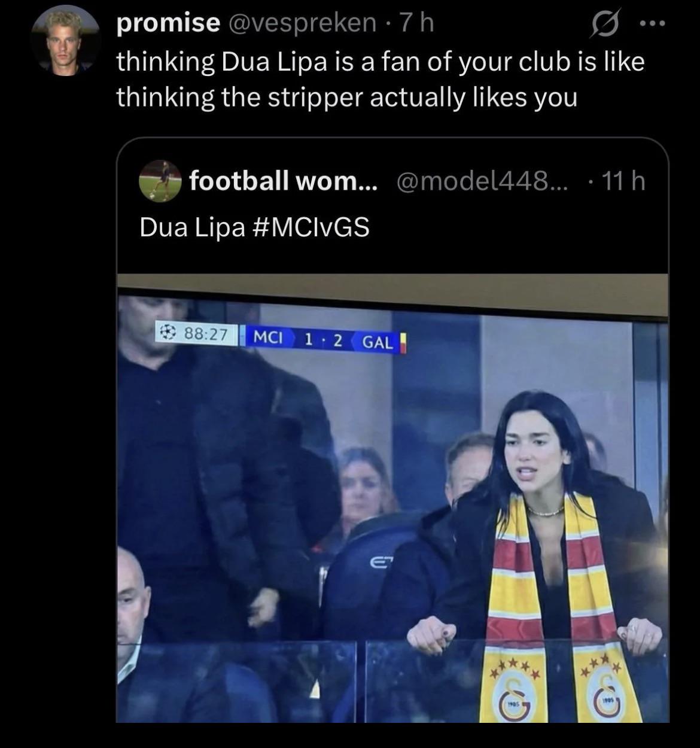
Task: Tap the football wom... account avatar
Action: (x=160, y=180)
